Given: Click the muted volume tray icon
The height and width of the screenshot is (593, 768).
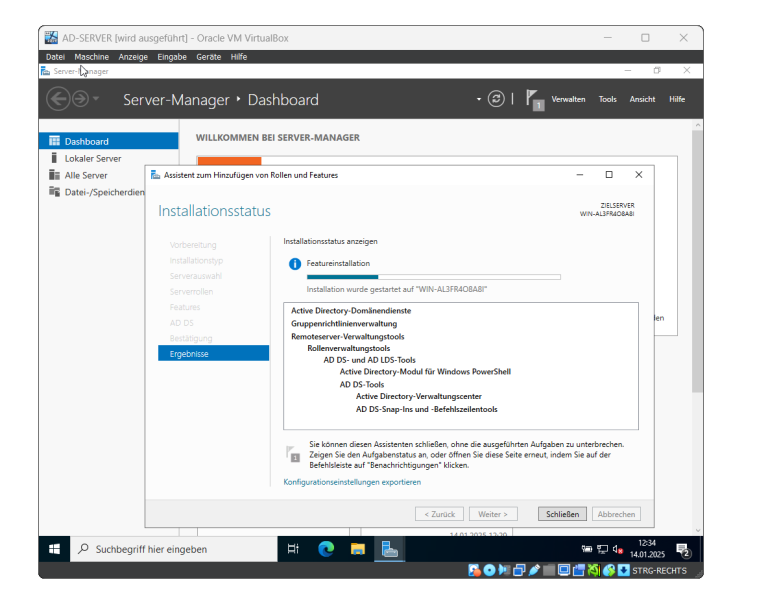Looking at the screenshot, I should click(618, 549).
